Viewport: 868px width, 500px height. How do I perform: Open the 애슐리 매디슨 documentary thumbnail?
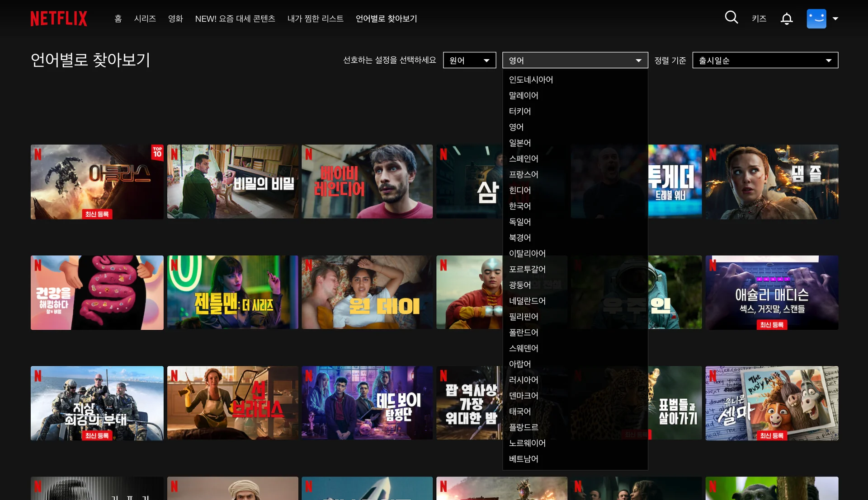pos(771,292)
